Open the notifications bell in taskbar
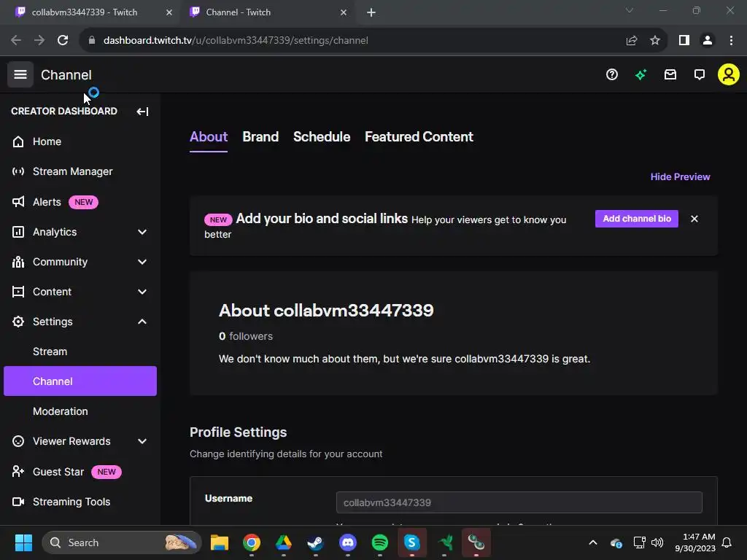This screenshot has width=747, height=560. pos(727,542)
